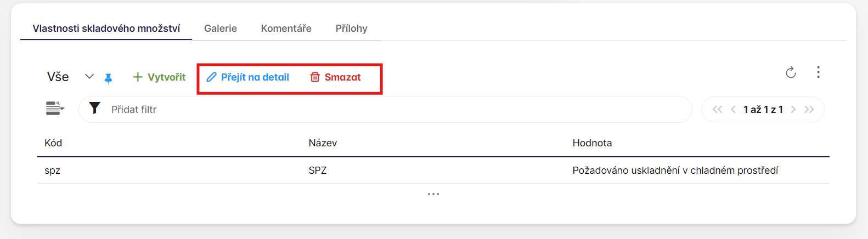Click the Přidat filtr input field

tap(384, 110)
